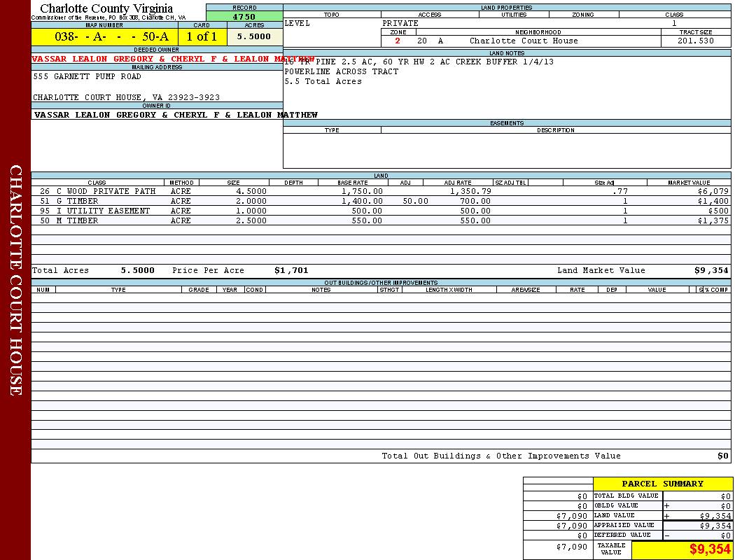The image size is (735, 560).
Task: Select the yellow map number 038-A-50-A field
Action: point(104,37)
